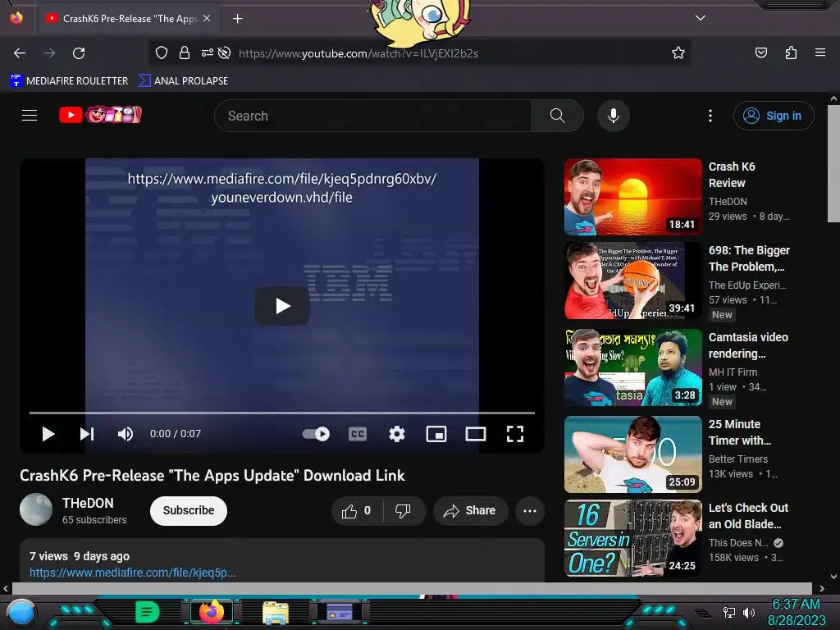The height and width of the screenshot is (630, 840).
Task: Open the green notes app on taskbar
Action: coord(148,612)
